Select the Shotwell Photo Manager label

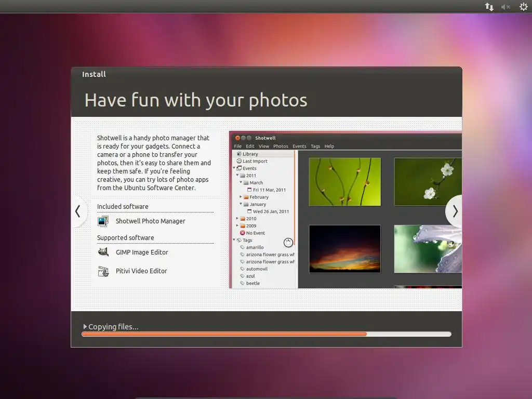(150, 221)
